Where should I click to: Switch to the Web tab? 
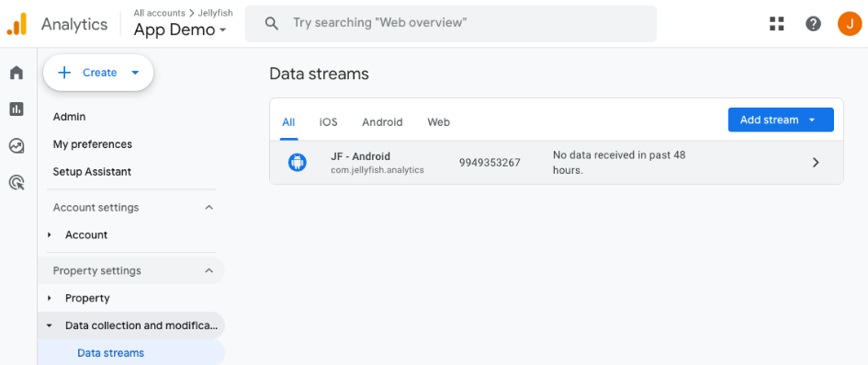click(438, 122)
